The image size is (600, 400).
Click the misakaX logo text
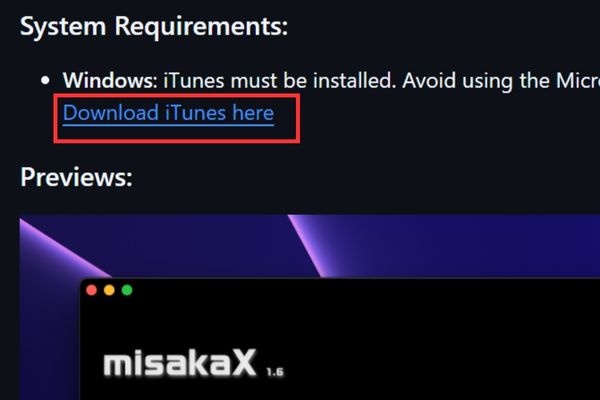179,363
